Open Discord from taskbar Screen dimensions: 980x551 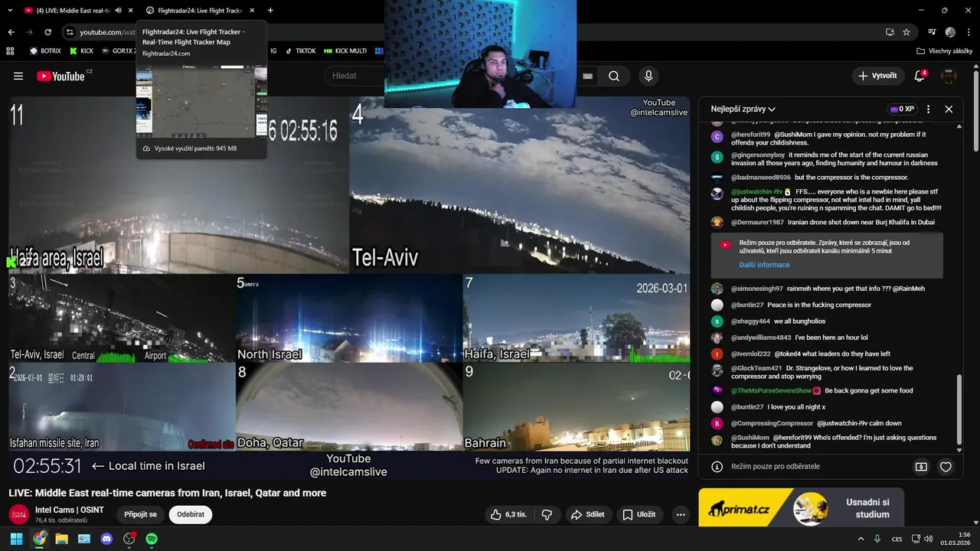106,539
